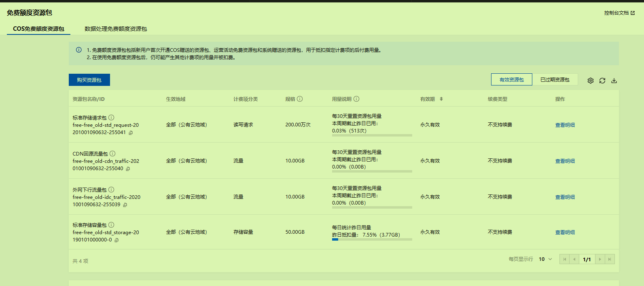Click info icon next to 标准存储容量包

click(x=111, y=225)
